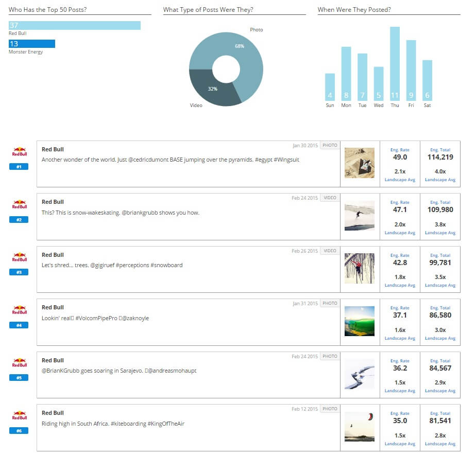
Task: Select the Saturday bar with 6 posts
Action: coord(427,80)
